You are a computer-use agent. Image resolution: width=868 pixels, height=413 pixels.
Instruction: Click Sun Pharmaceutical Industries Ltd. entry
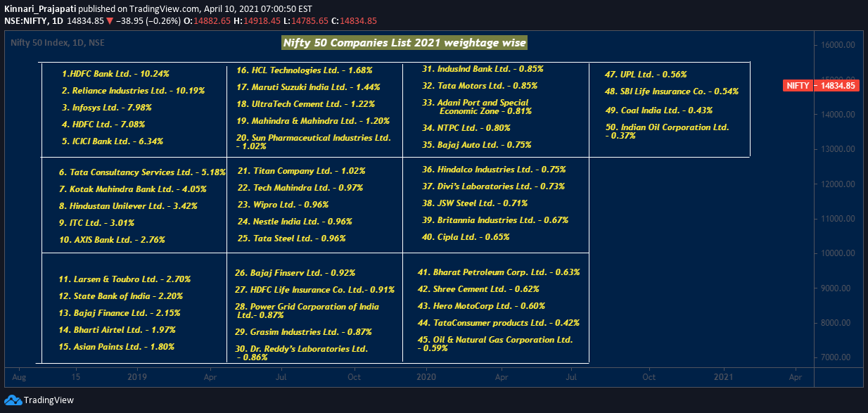pos(313,142)
